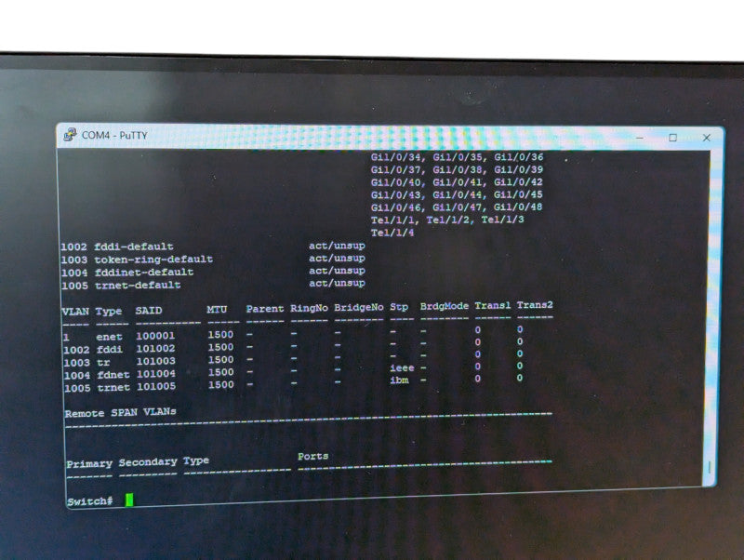Click SAID value 101002
Image resolution: width=744 pixels, height=560 pixels.
[155, 349]
